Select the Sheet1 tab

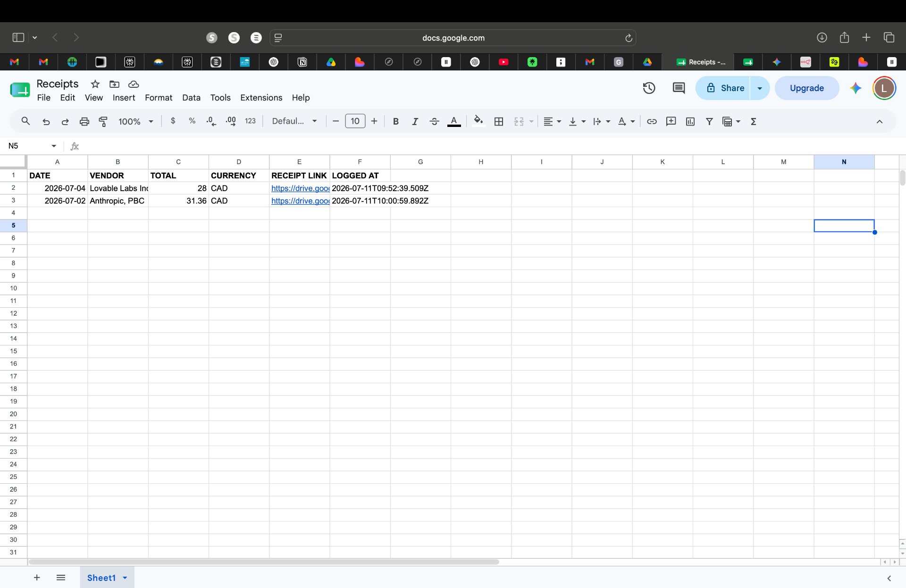coord(101,578)
